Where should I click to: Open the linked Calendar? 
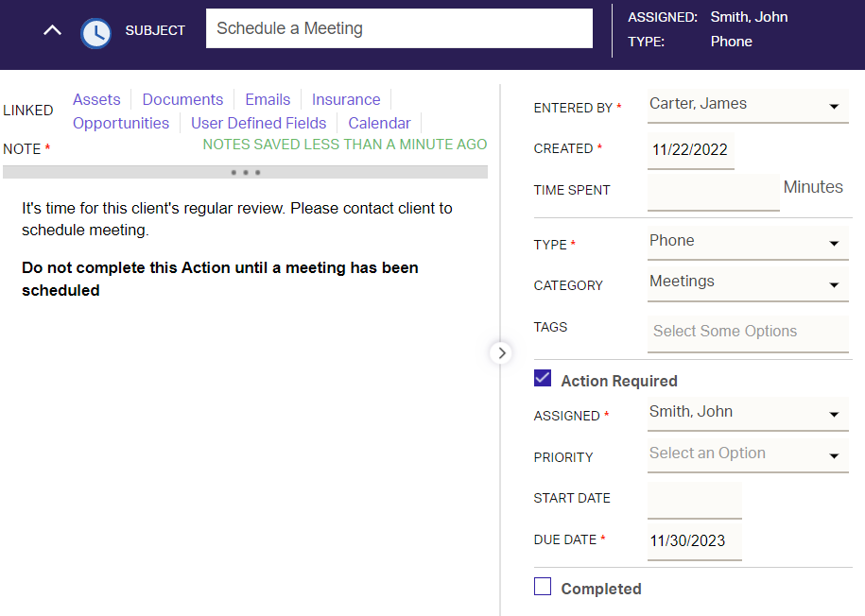pyautogui.click(x=379, y=123)
